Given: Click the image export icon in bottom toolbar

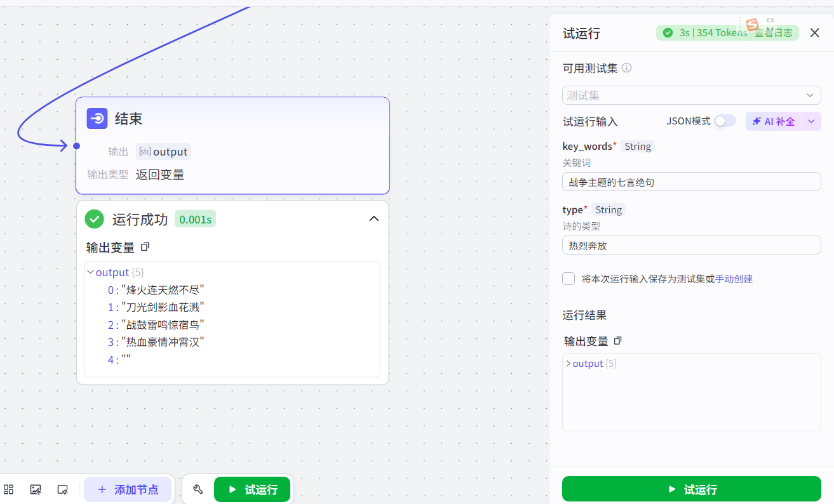Looking at the screenshot, I should coord(36,489).
